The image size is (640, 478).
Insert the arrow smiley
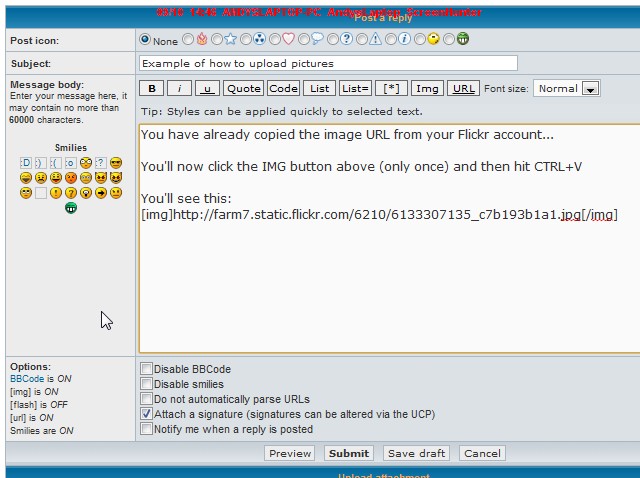(101, 193)
